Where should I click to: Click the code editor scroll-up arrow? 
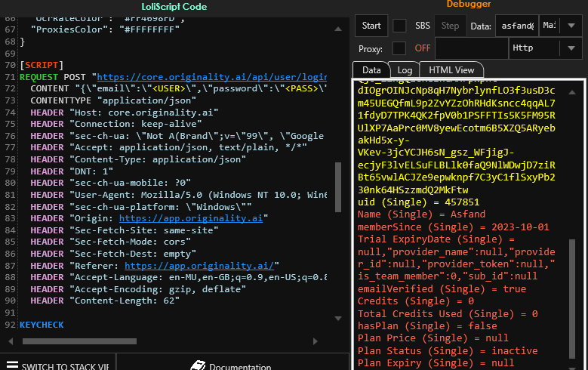click(338, 29)
